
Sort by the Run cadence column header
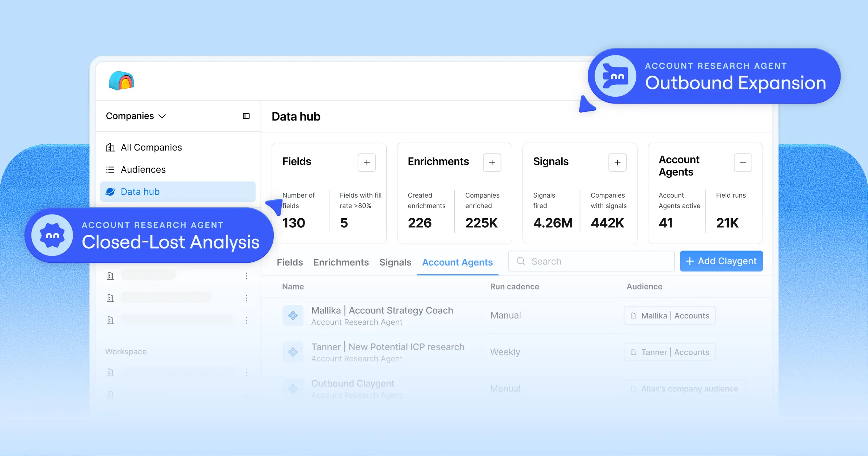point(515,287)
